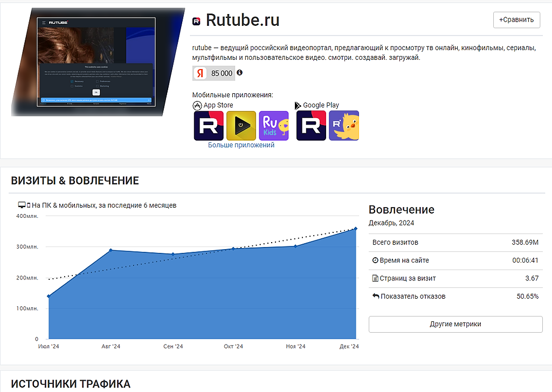
Task: Click the pages per visit value 3.67
Action: click(x=532, y=278)
